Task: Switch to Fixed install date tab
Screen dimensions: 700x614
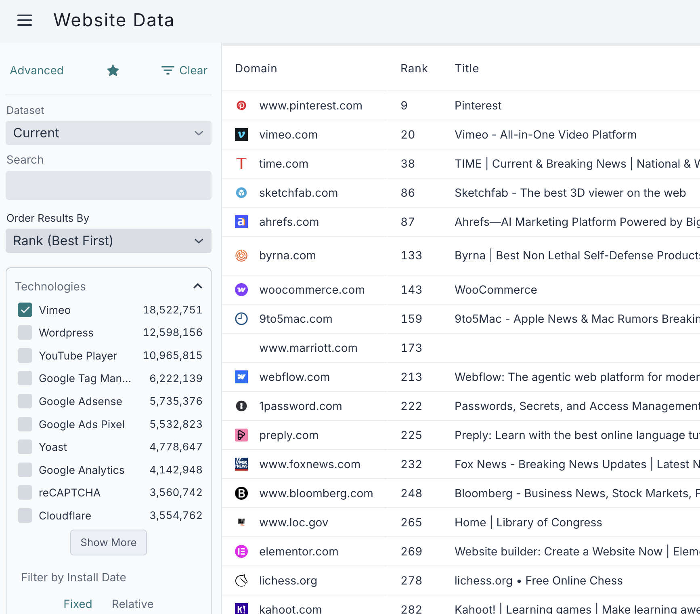Action: click(x=78, y=604)
